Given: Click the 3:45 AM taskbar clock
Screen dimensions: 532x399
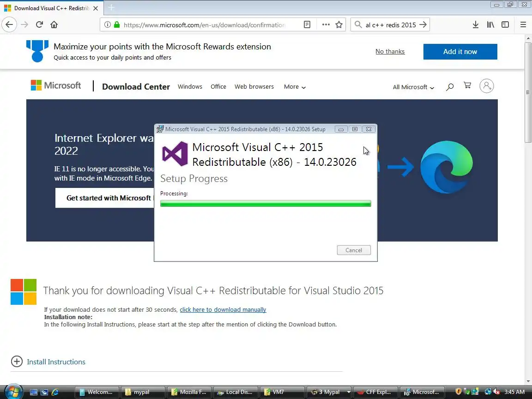Looking at the screenshot, I should click(x=514, y=392).
